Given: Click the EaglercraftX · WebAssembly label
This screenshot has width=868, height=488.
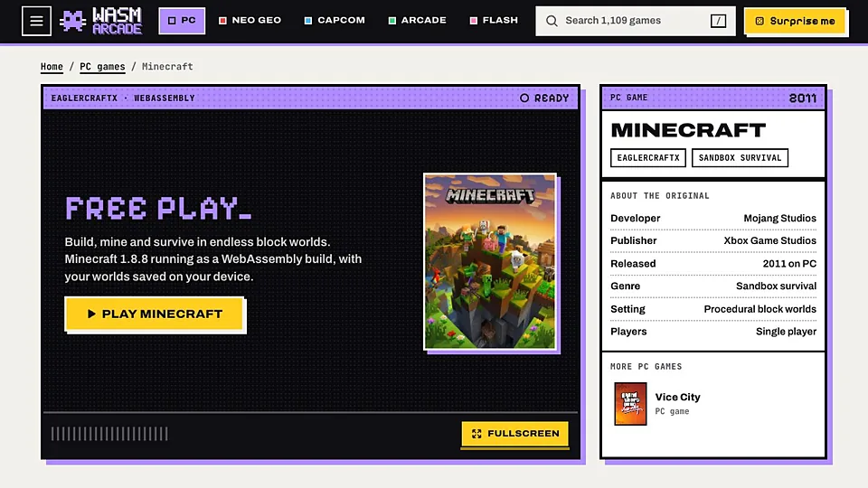Looking at the screenshot, I should point(123,98).
